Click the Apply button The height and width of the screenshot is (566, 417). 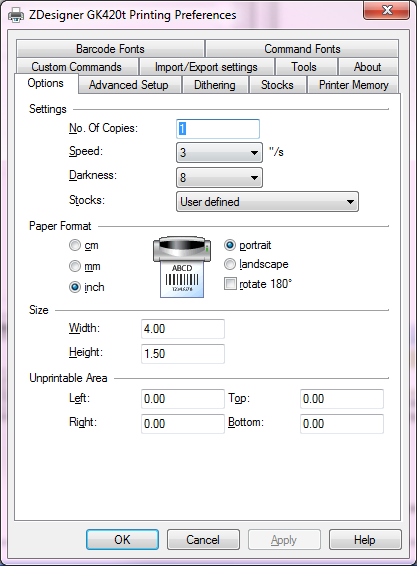click(x=284, y=540)
